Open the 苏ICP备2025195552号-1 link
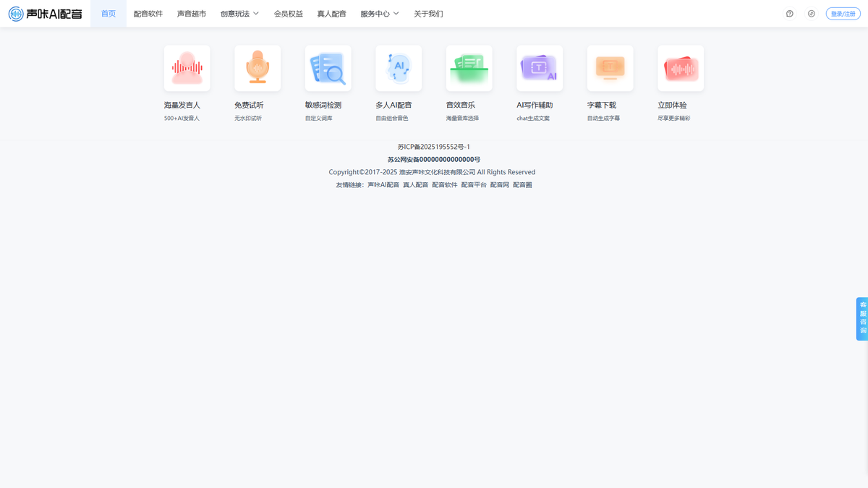Image resolution: width=868 pixels, height=488 pixels. click(x=434, y=147)
